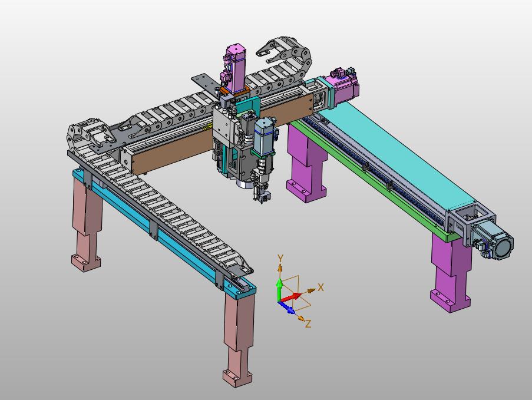Select the blue arrow of the triad
The image size is (532, 400).
click(287, 308)
